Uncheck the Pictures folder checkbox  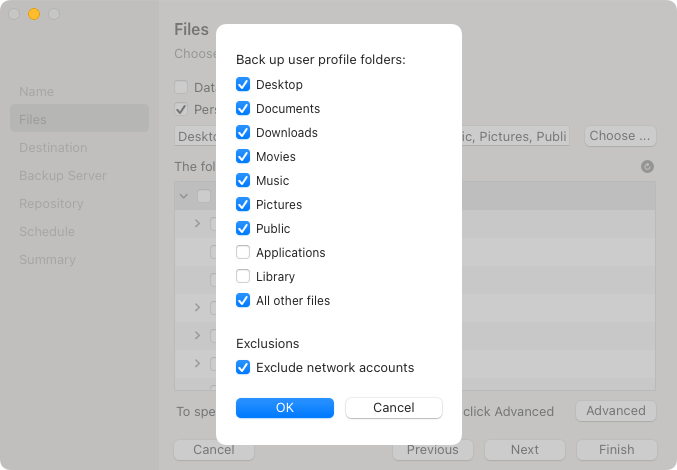point(243,205)
